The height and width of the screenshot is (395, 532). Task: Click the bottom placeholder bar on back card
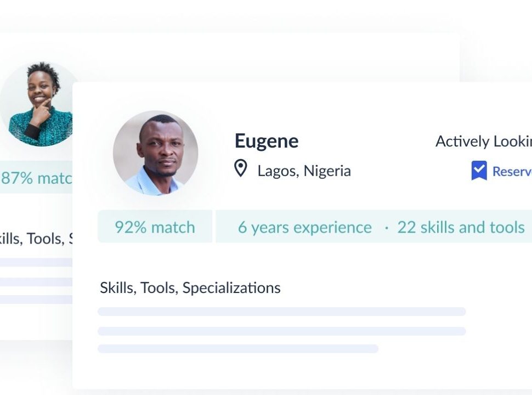[36, 300]
